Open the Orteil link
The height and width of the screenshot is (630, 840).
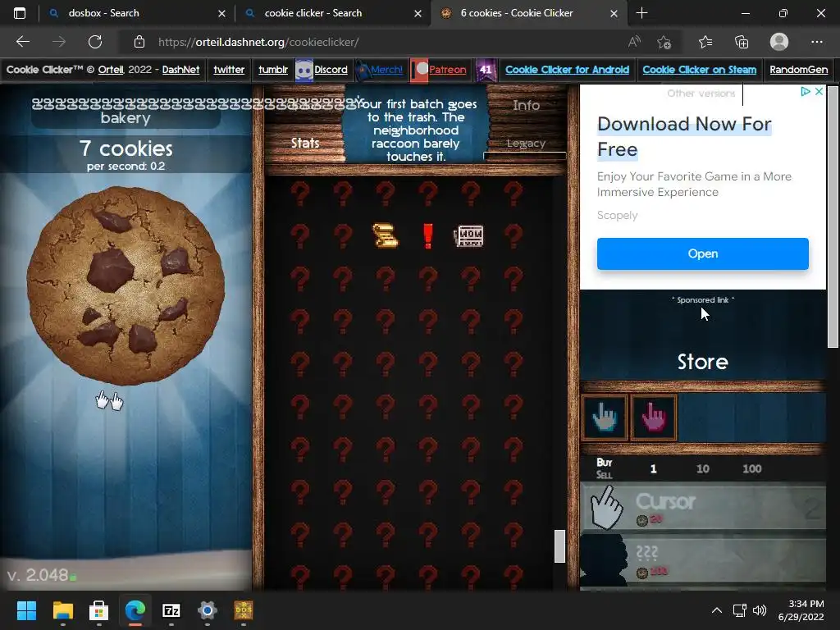pos(112,70)
